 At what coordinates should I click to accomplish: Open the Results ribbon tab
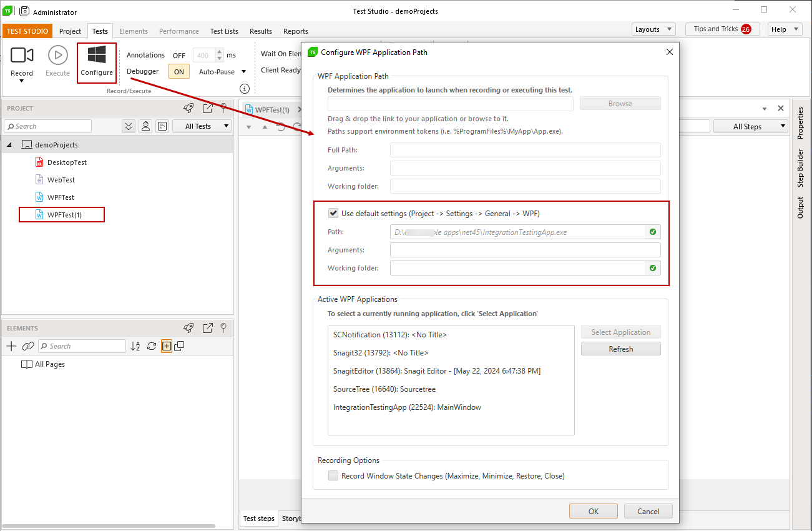[261, 31]
